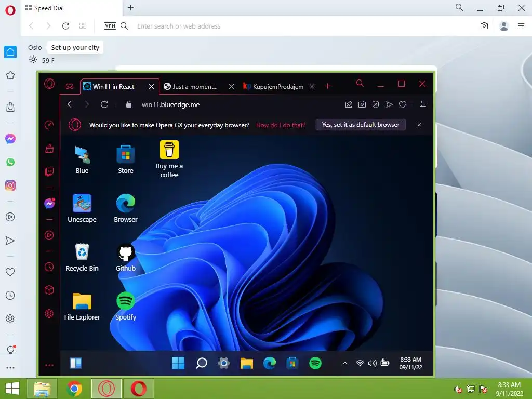Screen dimensions: 532x399
Task: Click muted speaker icon in host tray
Action: pos(458,389)
